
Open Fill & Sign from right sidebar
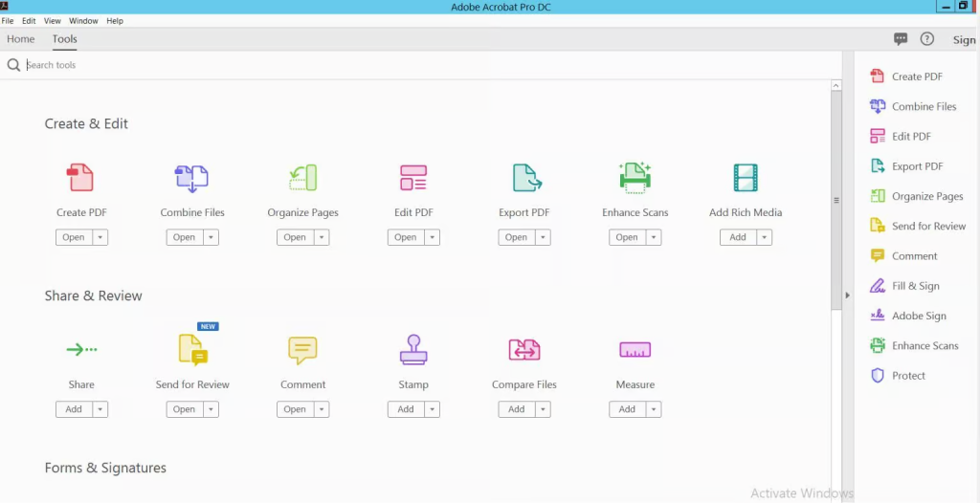[x=905, y=286]
